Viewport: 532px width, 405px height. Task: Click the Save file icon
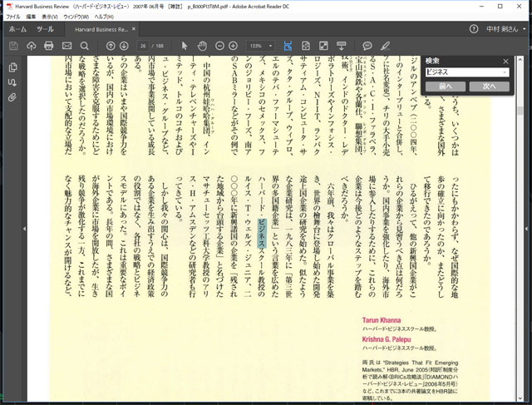pyautogui.click(x=13, y=45)
